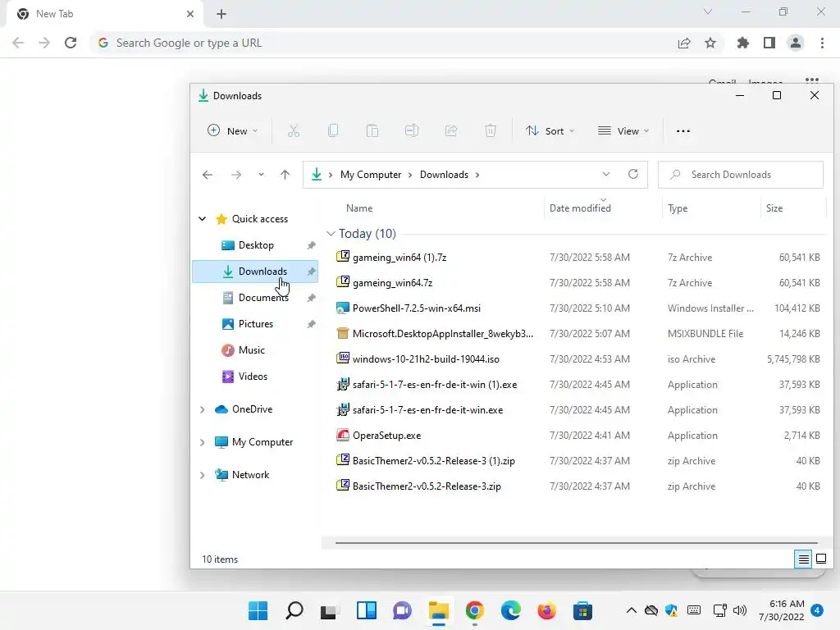Open the volume control in system tray
Image resolution: width=840 pixels, height=630 pixels.
(740, 610)
